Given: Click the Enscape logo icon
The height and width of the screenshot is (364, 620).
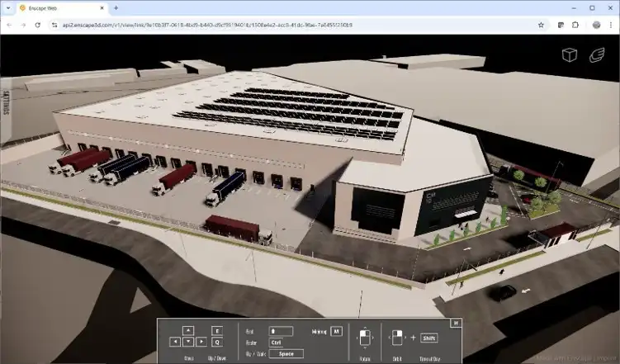Looking at the screenshot, I should 597,55.
